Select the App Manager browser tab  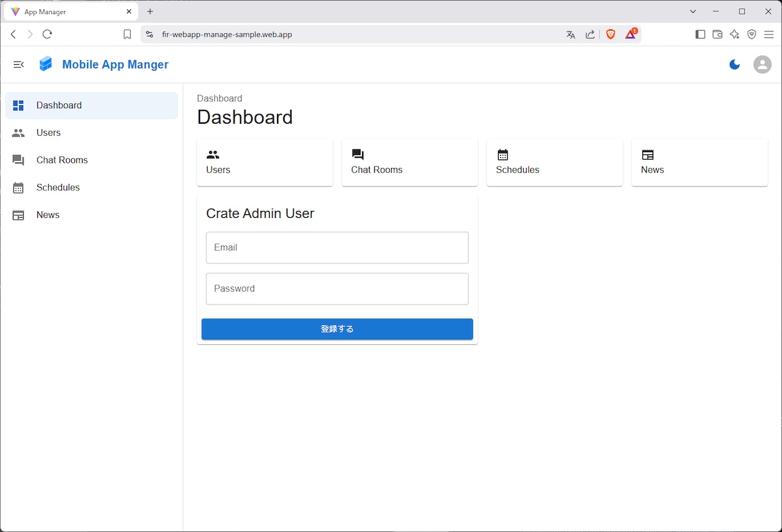click(71, 12)
